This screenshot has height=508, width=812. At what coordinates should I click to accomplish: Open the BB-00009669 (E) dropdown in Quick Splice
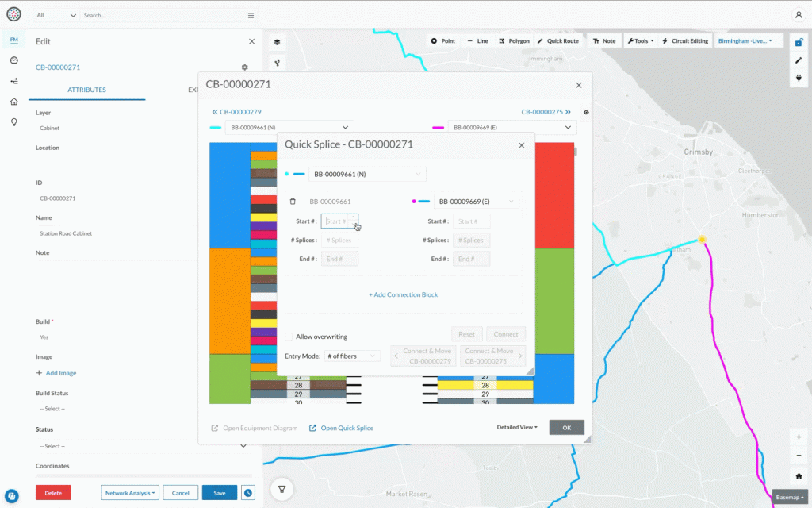point(476,202)
